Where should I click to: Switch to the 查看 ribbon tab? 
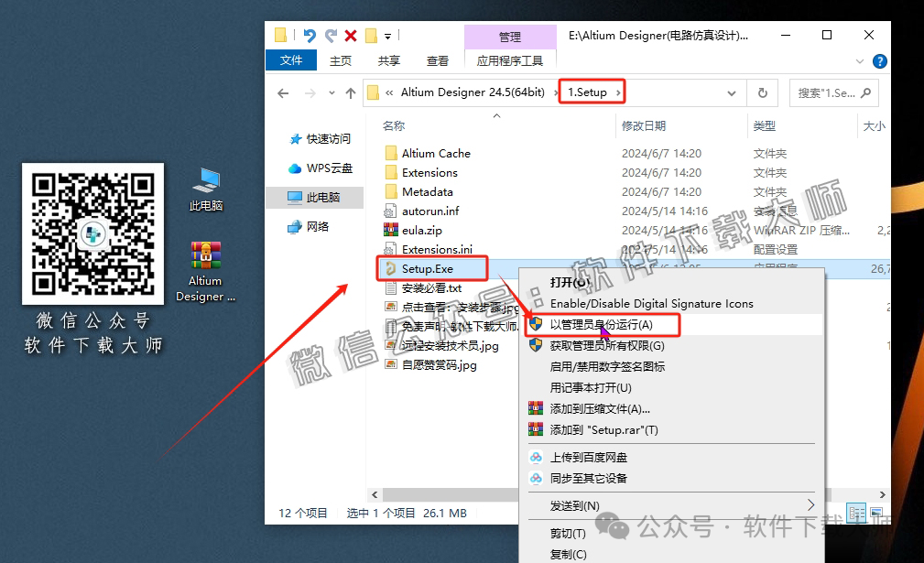(438, 60)
